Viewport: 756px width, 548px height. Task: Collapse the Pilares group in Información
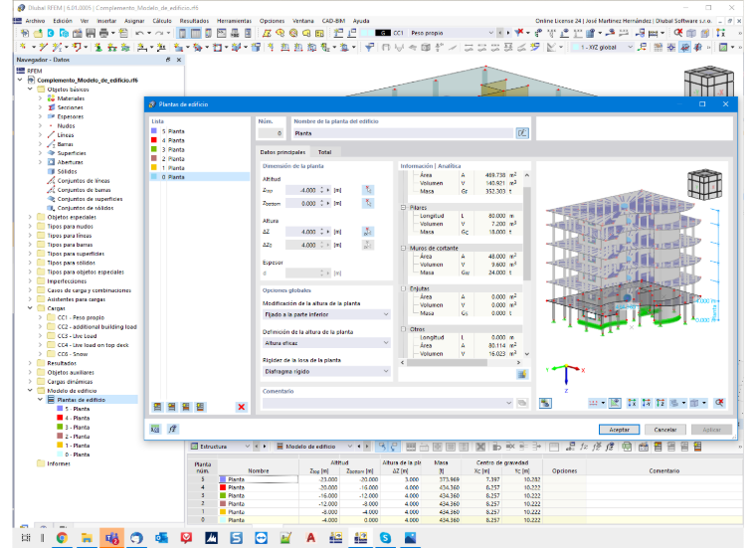tap(404, 207)
